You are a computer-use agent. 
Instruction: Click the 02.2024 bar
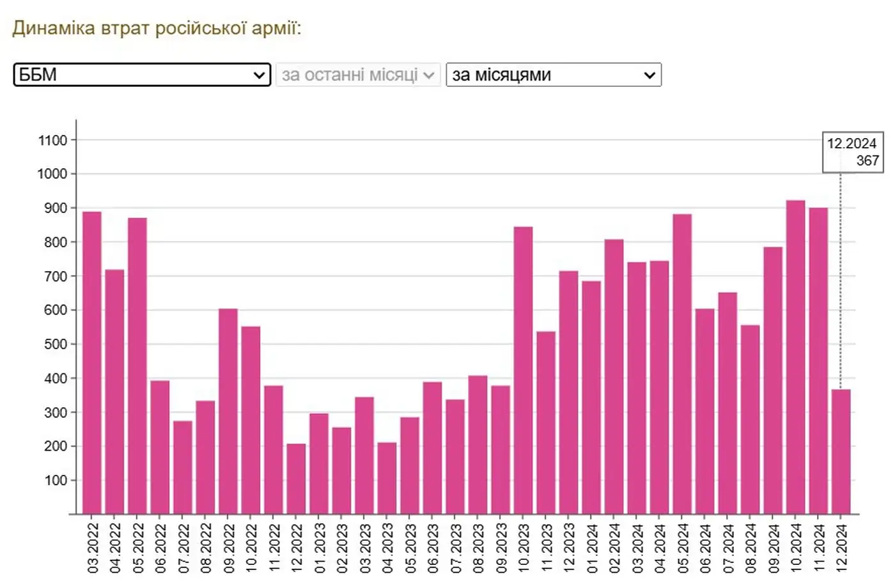coord(614,376)
